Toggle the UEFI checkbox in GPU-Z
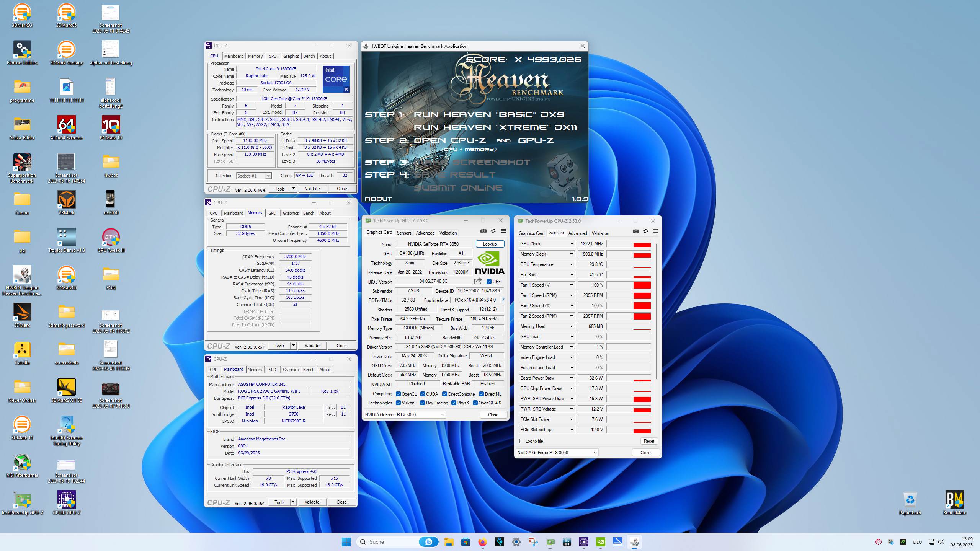Viewport: 980px width, 551px height. (x=489, y=281)
